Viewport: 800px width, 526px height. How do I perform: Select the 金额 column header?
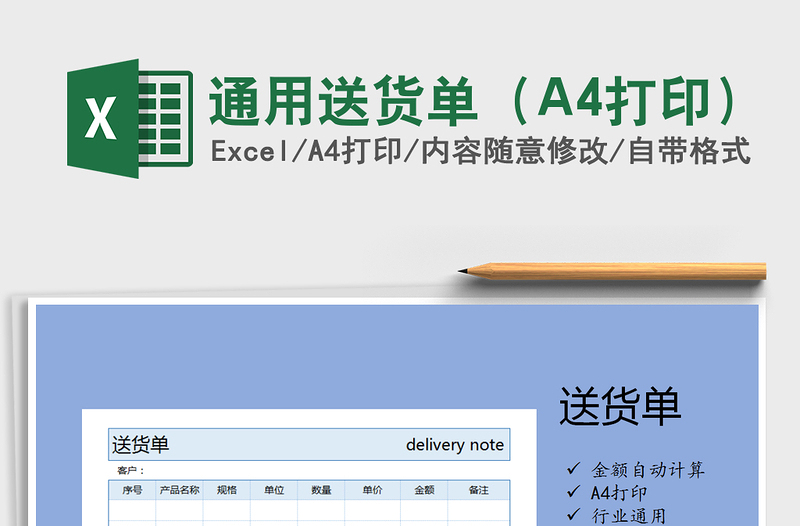[x=424, y=490]
